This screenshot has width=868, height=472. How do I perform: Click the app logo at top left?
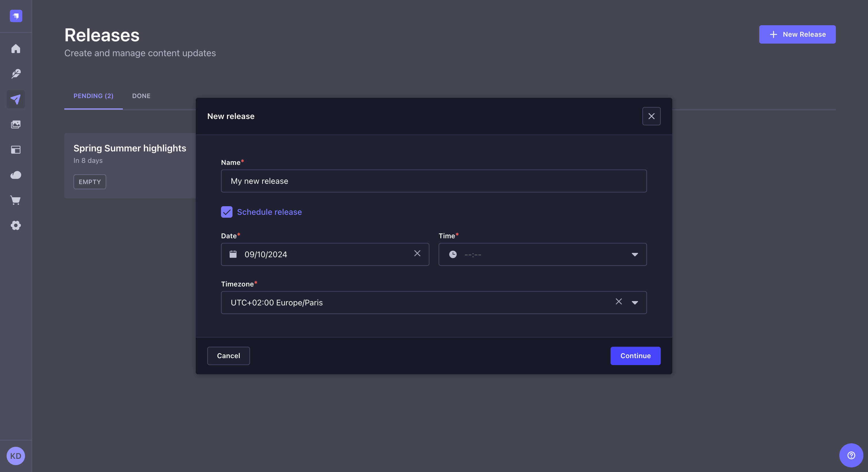pos(15,16)
